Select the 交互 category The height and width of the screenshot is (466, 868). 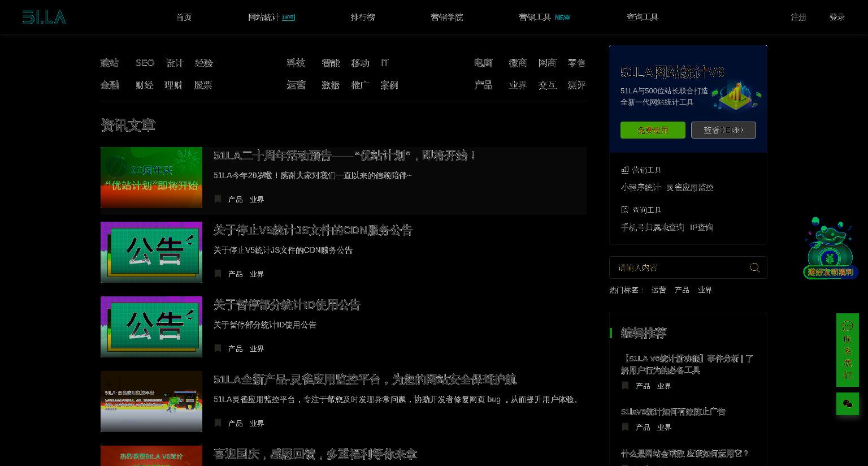[547, 85]
